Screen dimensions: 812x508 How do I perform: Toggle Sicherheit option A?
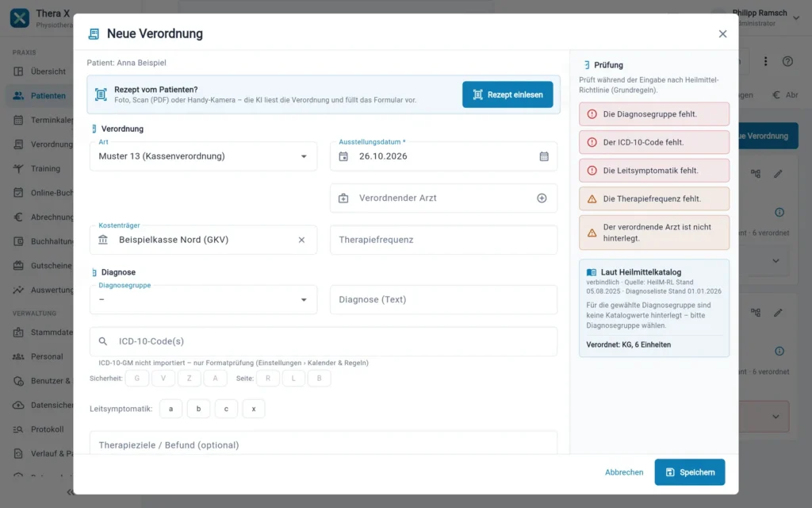click(x=215, y=378)
